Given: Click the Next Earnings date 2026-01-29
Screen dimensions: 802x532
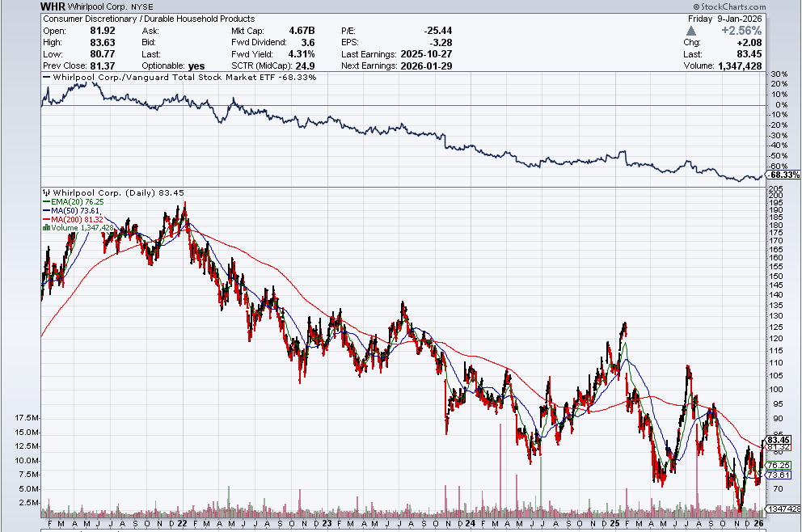Looking at the screenshot, I should pos(427,66).
